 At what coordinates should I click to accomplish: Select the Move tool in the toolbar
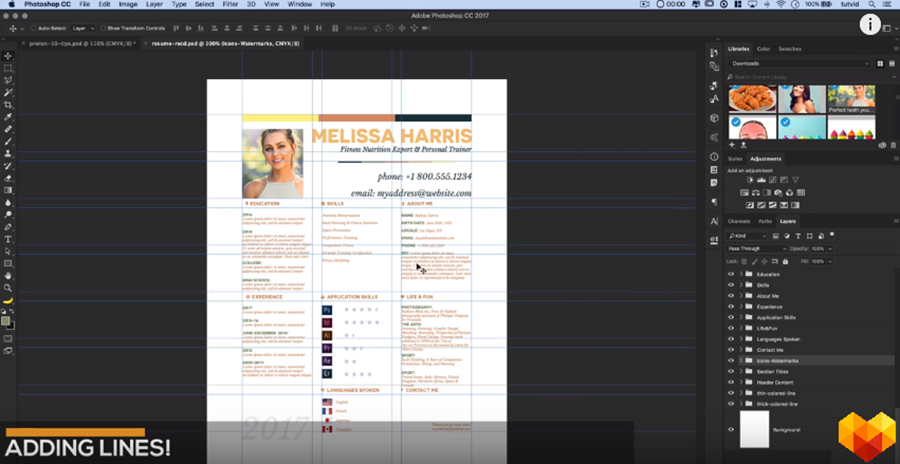pyautogui.click(x=8, y=56)
